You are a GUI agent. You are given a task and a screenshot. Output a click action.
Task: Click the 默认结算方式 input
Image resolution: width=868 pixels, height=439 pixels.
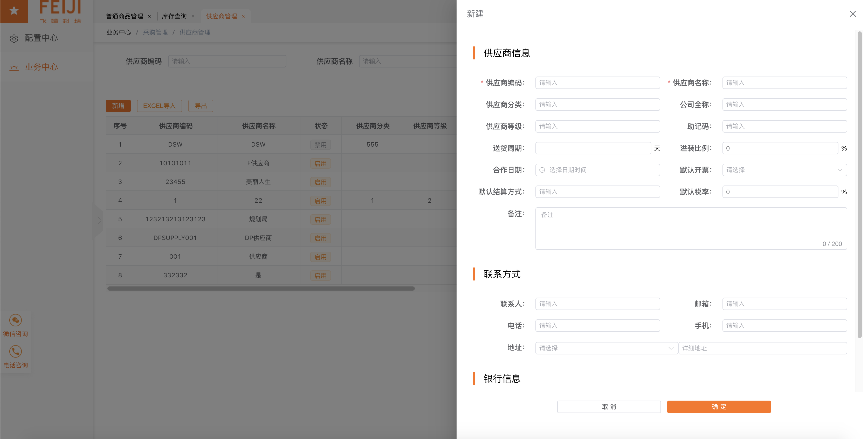(x=597, y=192)
